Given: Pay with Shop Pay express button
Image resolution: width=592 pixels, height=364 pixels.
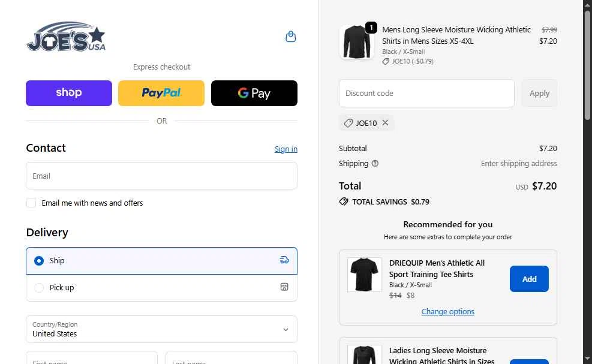Looking at the screenshot, I should pos(69,94).
